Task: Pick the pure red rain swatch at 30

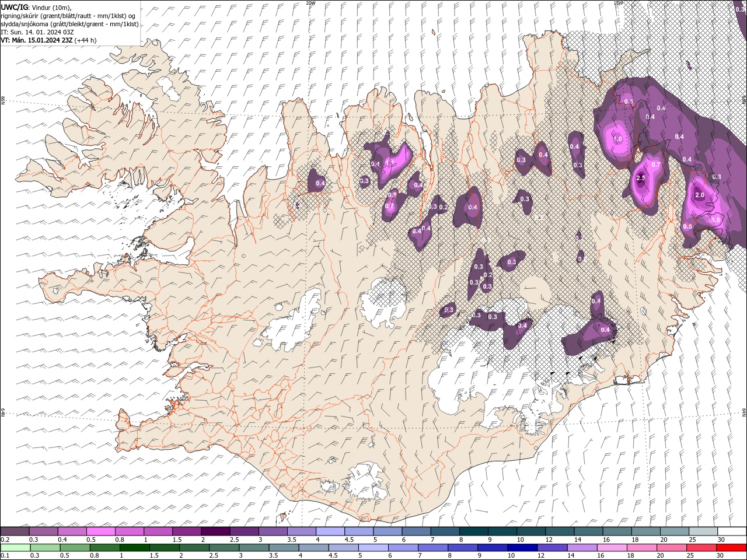Action: pos(732,548)
